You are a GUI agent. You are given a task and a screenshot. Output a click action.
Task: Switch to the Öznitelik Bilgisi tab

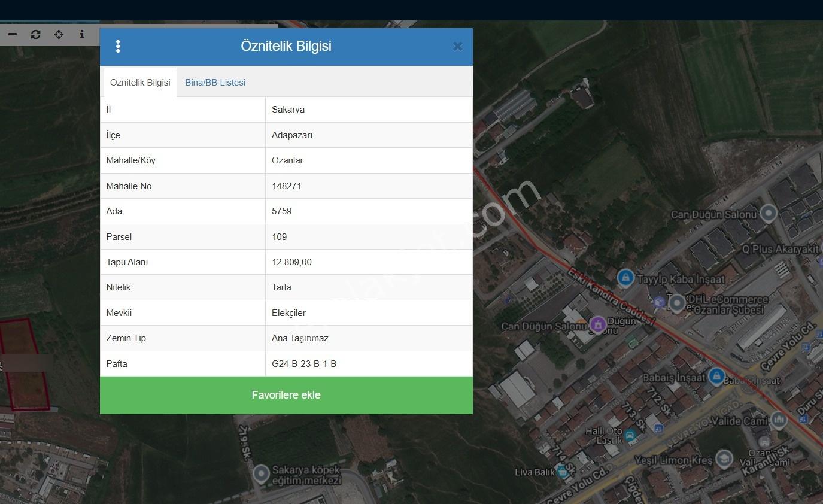[x=140, y=83]
